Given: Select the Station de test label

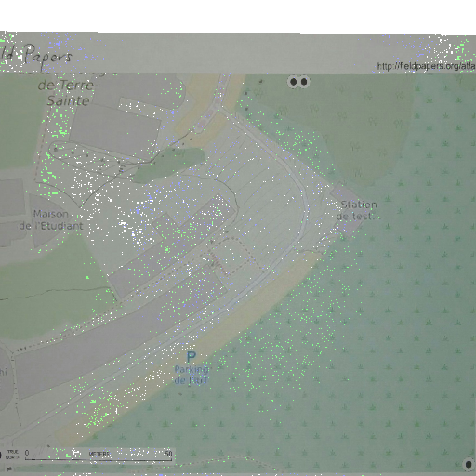Looking at the screenshot, I should click(359, 210).
